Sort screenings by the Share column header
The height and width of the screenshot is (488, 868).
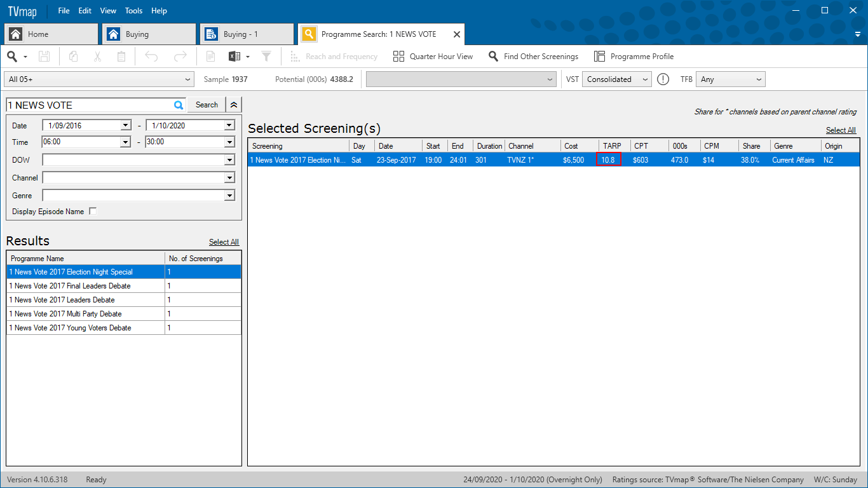coord(754,146)
